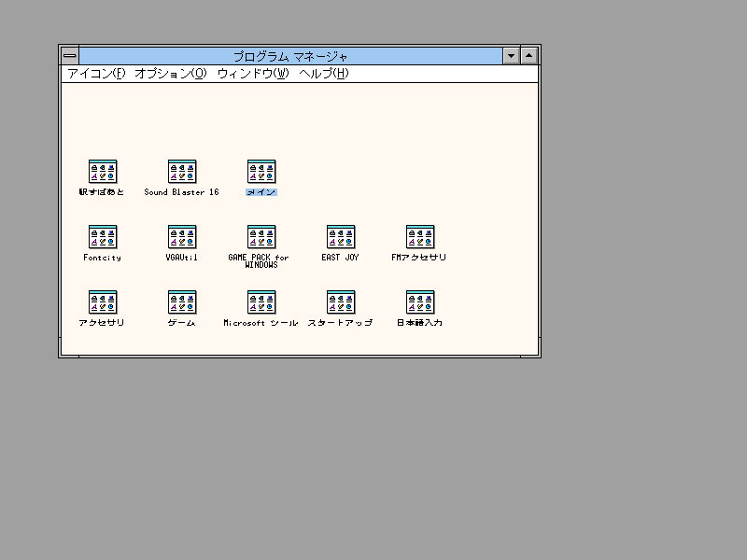The width and height of the screenshot is (747, 560).
Task: Select the FMアクセサリ program group icon
Action: [x=420, y=237]
